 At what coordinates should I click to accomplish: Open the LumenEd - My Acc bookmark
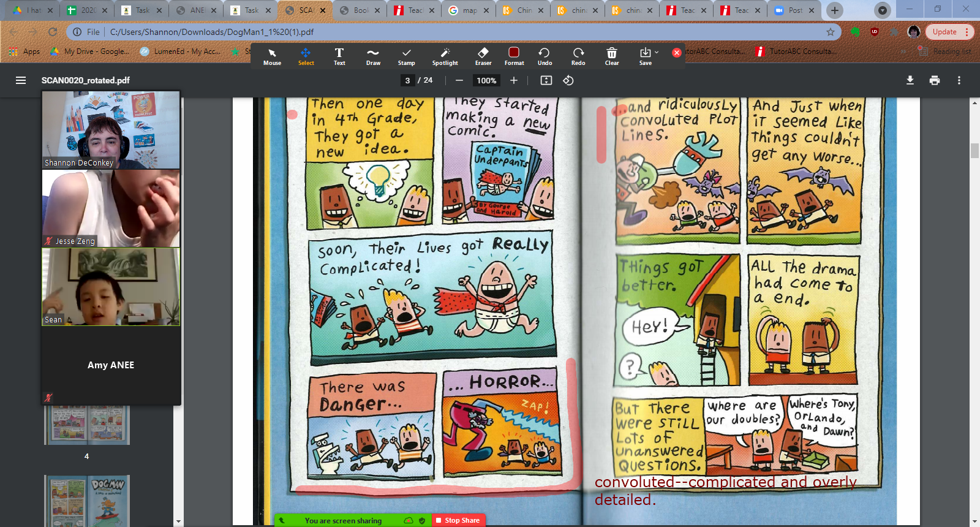[x=180, y=51]
